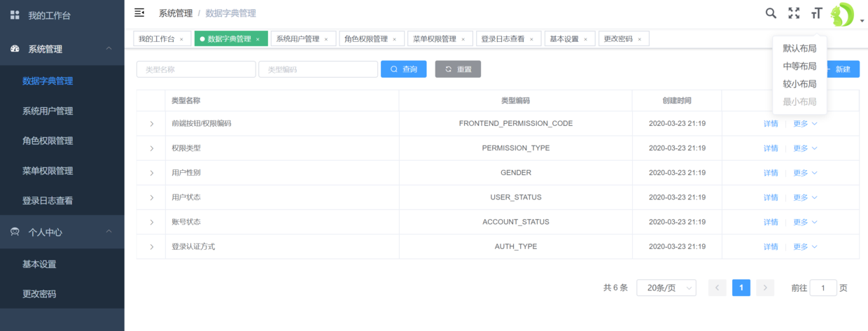The height and width of the screenshot is (331, 868).
Task: Open 更多 dropdown for ACCOUNT_STATUS row
Action: click(x=805, y=222)
